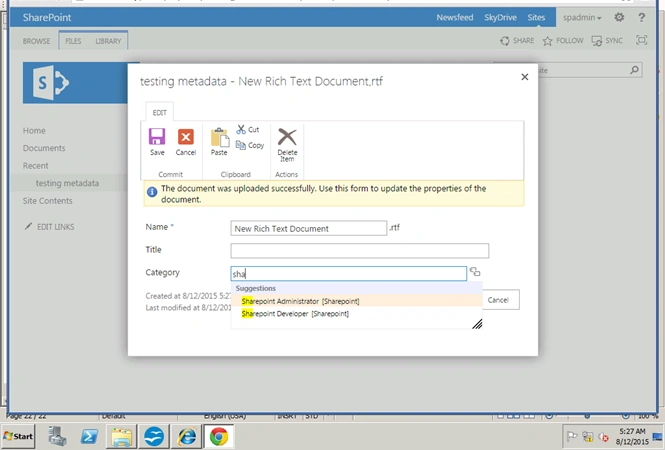The height and width of the screenshot is (450, 665).
Task: Click the Cancel button at dialog bottom
Action: click(500, 300)
